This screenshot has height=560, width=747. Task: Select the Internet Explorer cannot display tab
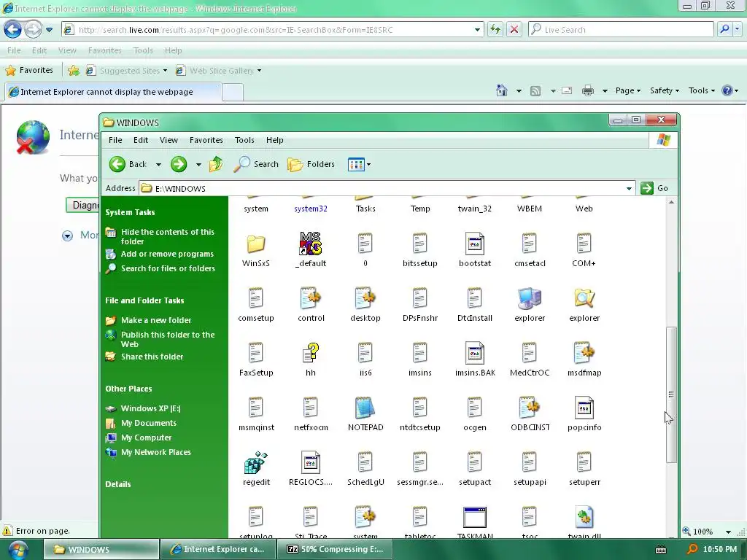click(x=113, y=92)
